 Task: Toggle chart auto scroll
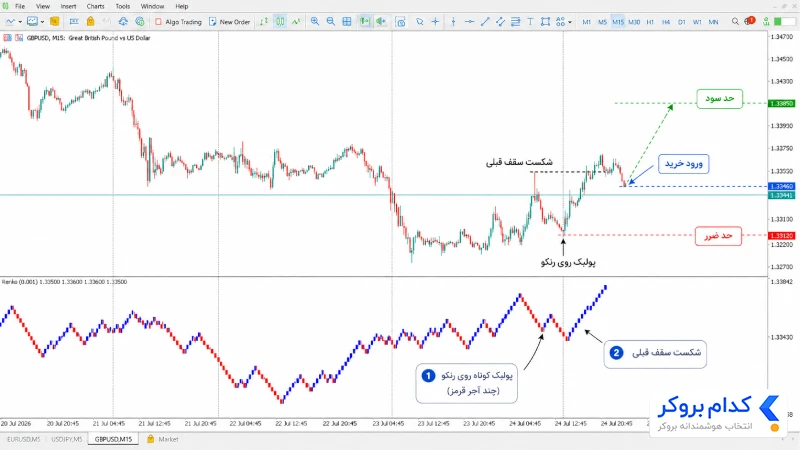(365, 21)
